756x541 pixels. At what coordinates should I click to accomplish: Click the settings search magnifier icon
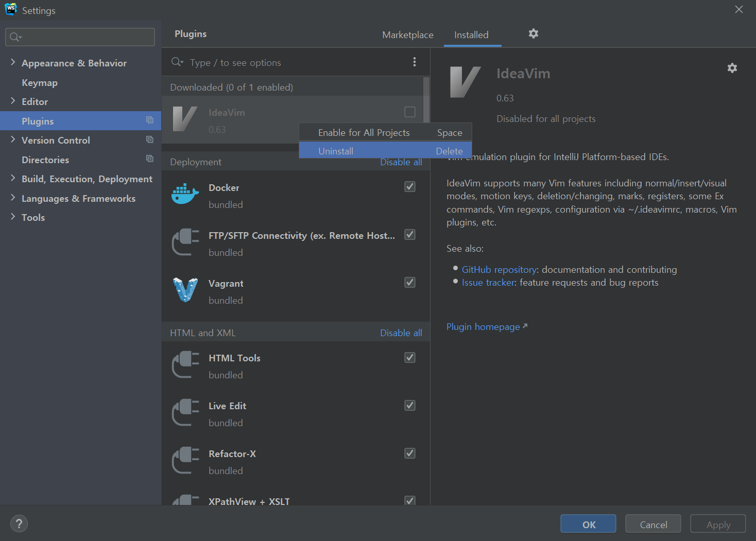(15, 37)
